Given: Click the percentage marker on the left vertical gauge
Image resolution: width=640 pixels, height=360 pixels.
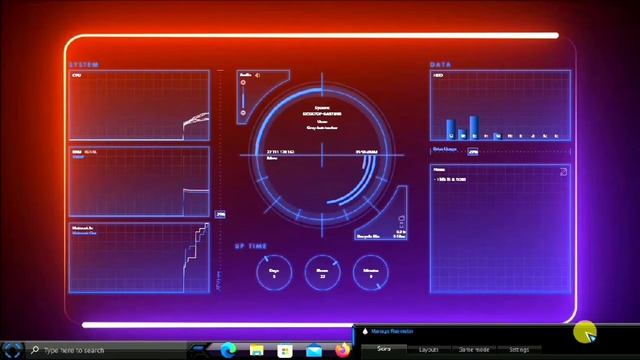Looking at the screenshot, I should (x=220, y=214).
